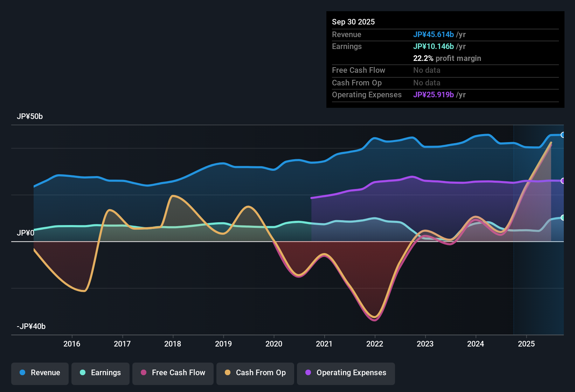The height and width of the screenshot is (392, 575).
Task: Click the JP¥45.614b Revenue value
Action: (x=434, y=34)
